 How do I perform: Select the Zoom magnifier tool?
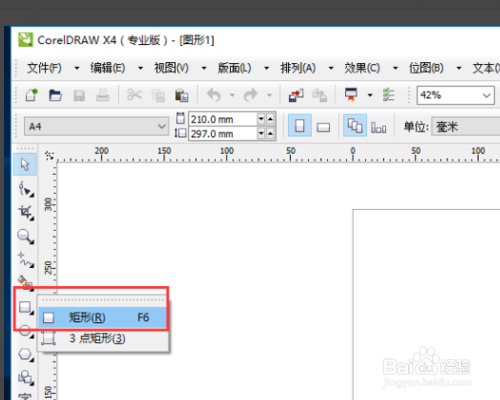26,236
